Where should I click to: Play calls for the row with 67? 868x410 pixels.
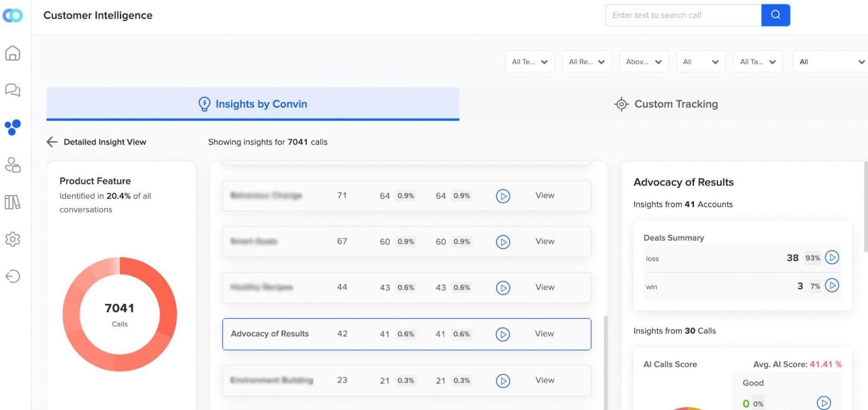(x=503, y=242)
